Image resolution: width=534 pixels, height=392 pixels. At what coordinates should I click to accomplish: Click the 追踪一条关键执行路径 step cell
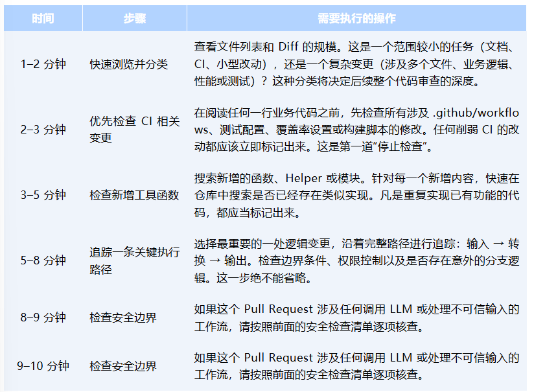pos(135,260)
